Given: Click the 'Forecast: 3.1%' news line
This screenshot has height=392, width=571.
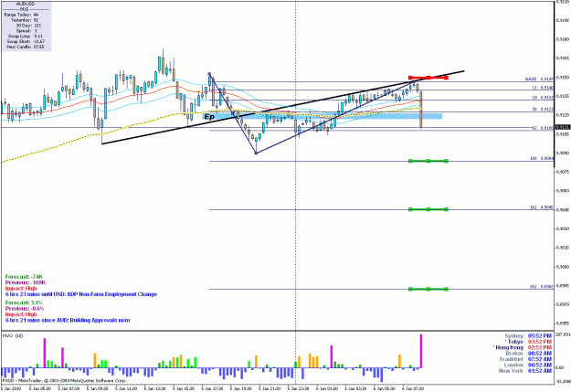Looking at the screenshot, I should (24, 302).
